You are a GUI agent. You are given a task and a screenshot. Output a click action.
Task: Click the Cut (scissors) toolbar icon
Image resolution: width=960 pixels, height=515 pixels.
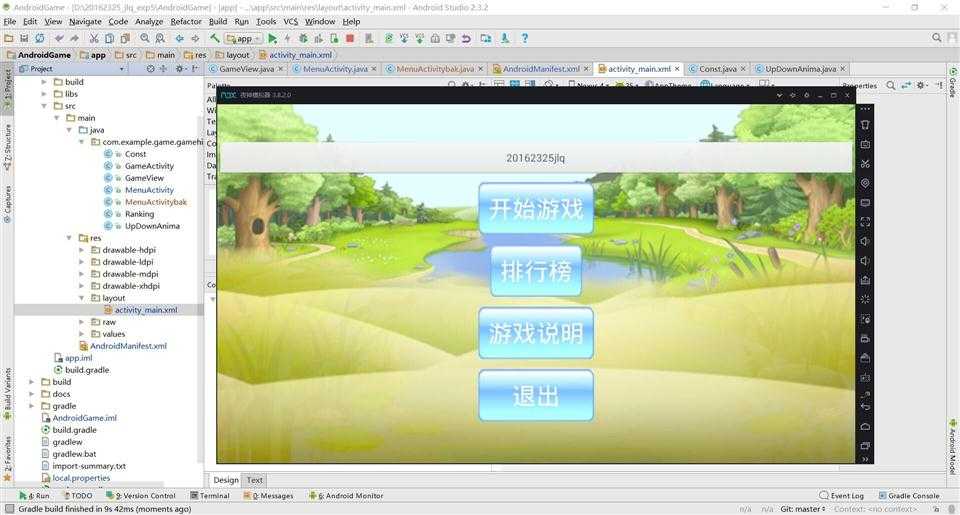94,38
